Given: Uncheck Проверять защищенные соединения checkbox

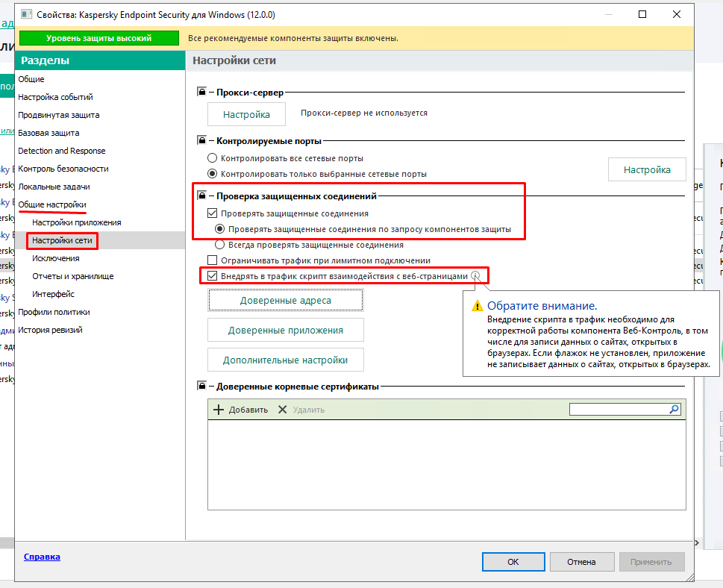Looking at the screenshot, I should (x=212, y=213).
